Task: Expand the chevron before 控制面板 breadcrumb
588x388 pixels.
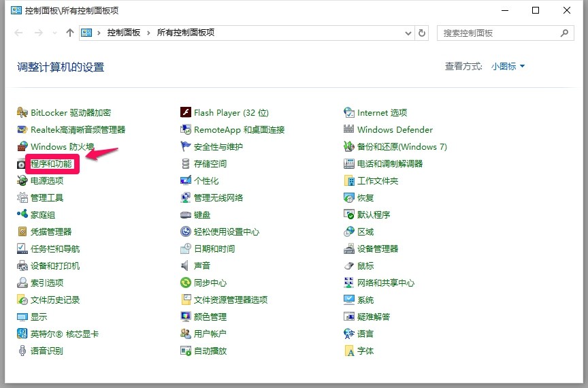Action: tap(99, 33)
